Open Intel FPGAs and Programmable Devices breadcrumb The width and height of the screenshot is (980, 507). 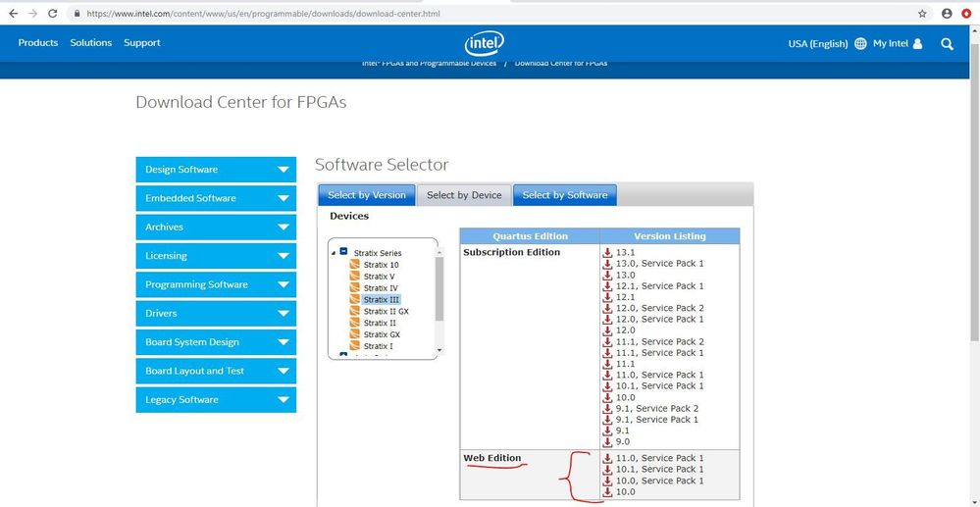click(x=430, y=63)
